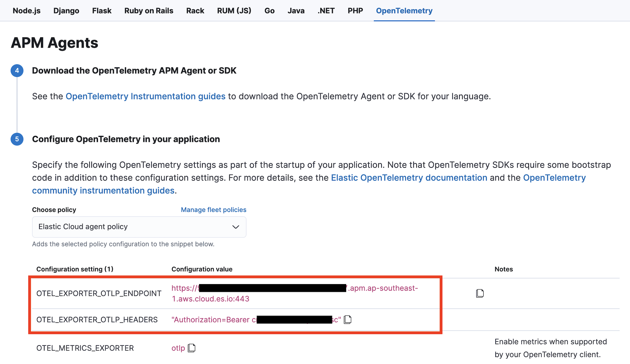Open the Ruby on Rails tab

[149, 10]
